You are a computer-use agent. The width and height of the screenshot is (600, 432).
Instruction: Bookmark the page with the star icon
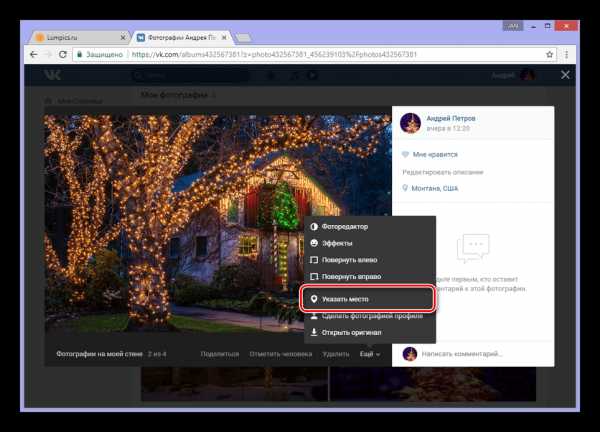tap(549, 54)
